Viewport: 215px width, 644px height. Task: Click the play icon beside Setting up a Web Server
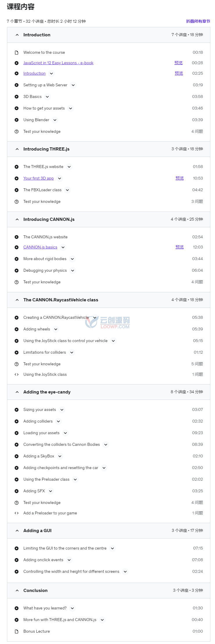tap(17, 85)
